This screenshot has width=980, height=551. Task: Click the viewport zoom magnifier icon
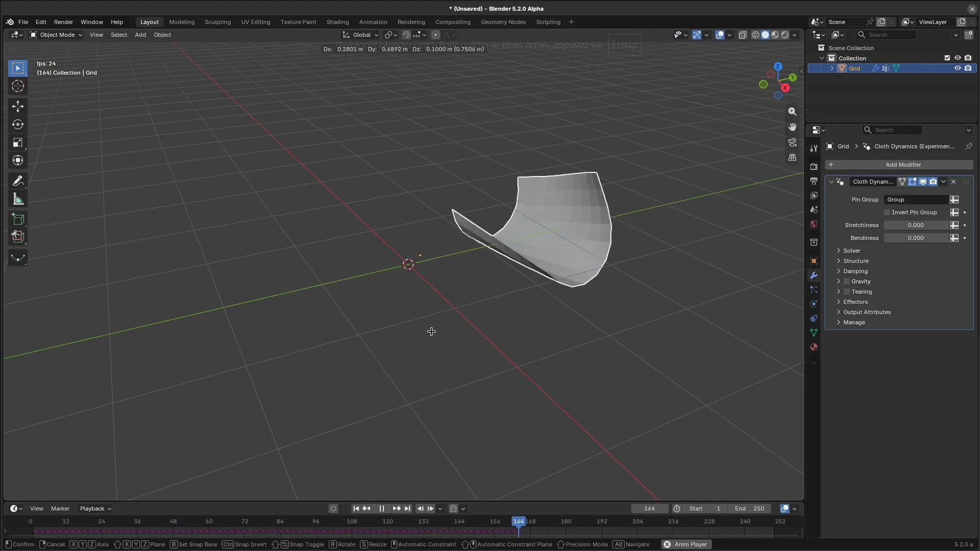click(x=792, y=112)
